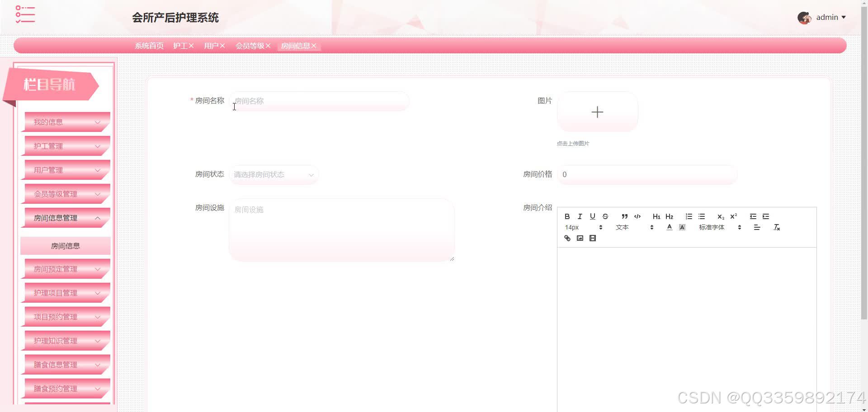Decrease indent in the editor
868x412 pixels.
click(x=753, y=216)
